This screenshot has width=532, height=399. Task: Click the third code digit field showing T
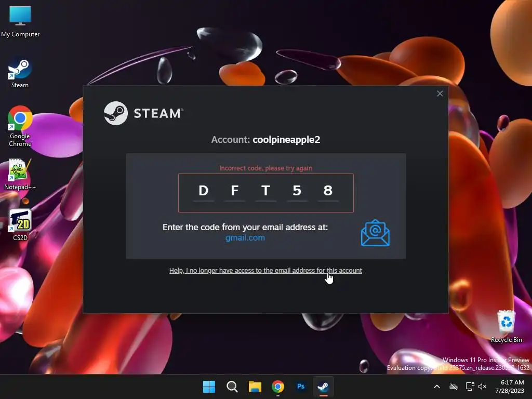click(x=265, y=191)
